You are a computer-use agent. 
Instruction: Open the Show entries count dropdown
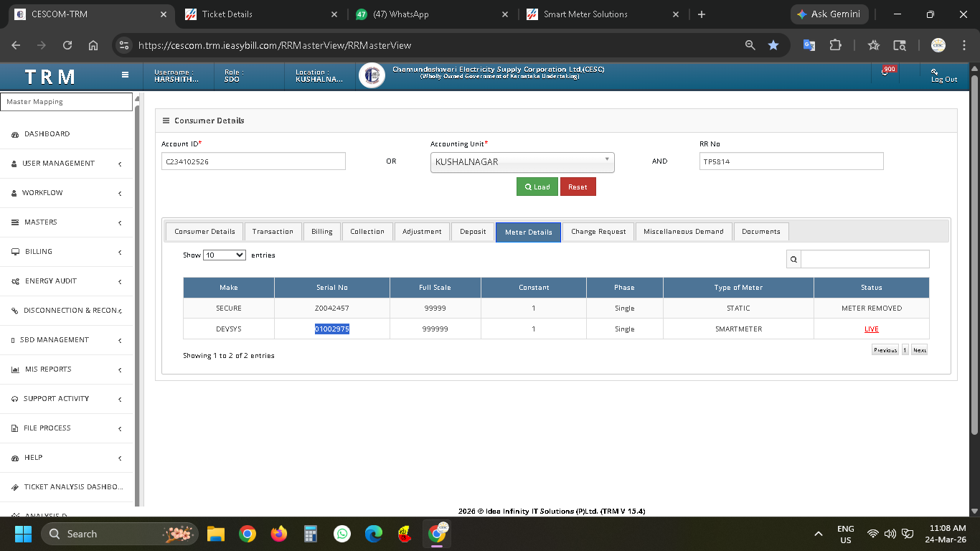point(225,255)
